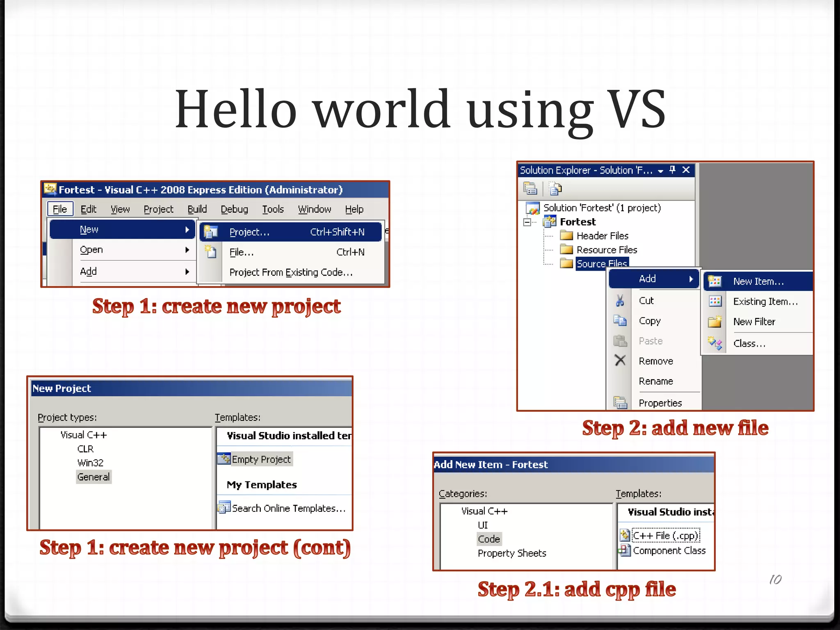This screenshot has width=840, height=630.
Task: Select Class... in Add submenu
Action: click(749, 344)
